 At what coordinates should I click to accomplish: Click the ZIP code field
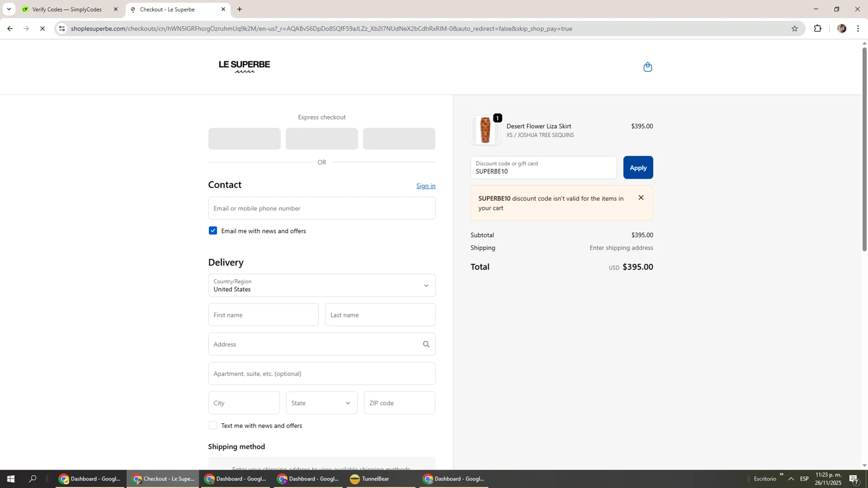click(x=399, y=403)
